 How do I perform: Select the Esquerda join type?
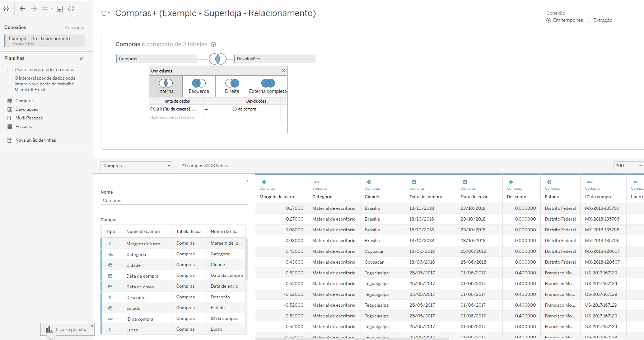pos(199,86)
